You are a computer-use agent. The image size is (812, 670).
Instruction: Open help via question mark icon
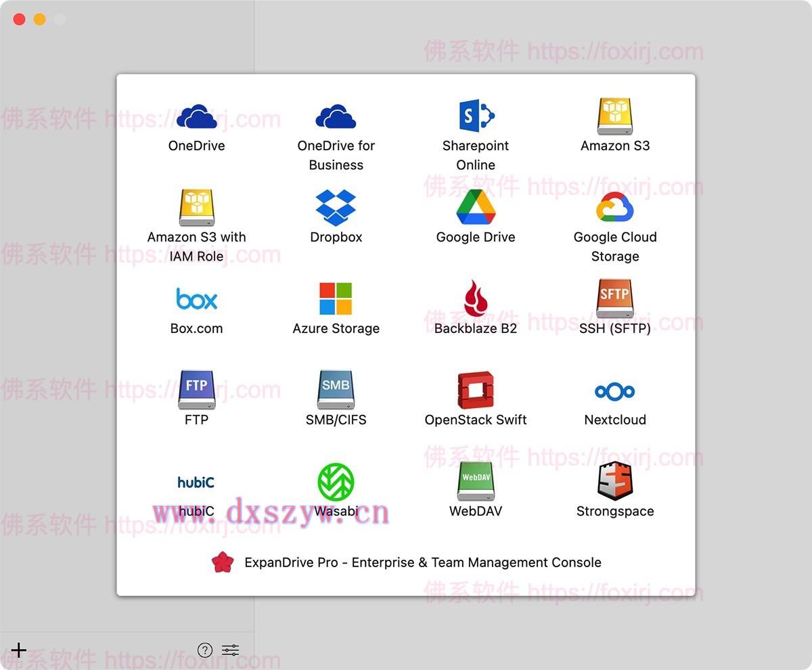click(205, 650)
